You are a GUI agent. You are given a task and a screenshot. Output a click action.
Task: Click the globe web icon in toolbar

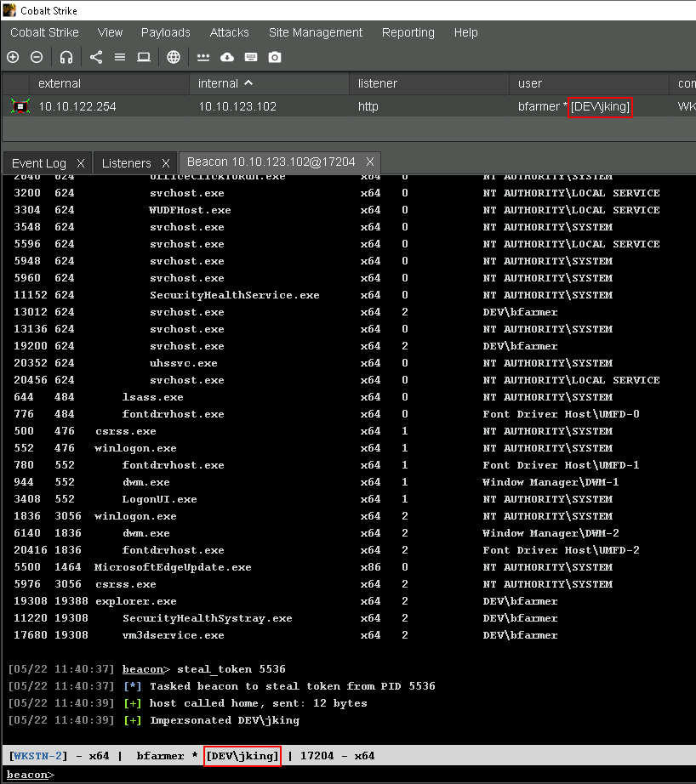[x=174, y=57]
